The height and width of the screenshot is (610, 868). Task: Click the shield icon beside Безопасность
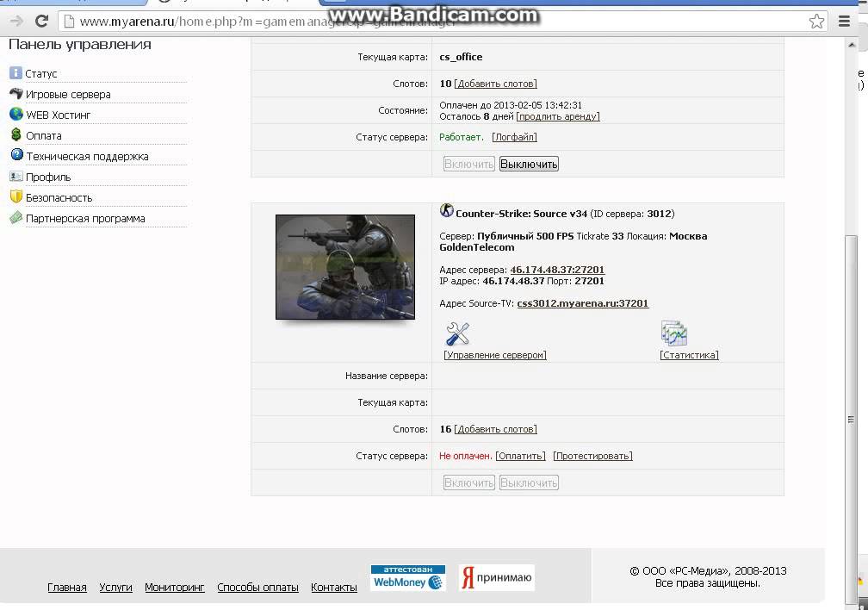[x=16, y=196]
